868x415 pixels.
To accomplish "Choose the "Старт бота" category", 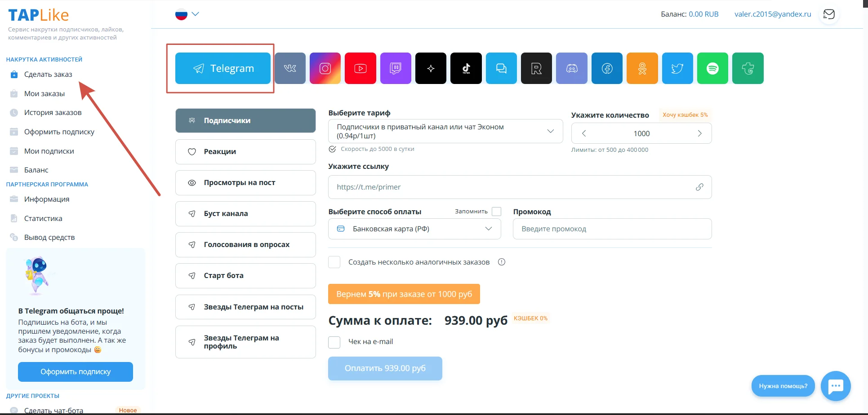I will pyautogui.click(x=245, y=276).
